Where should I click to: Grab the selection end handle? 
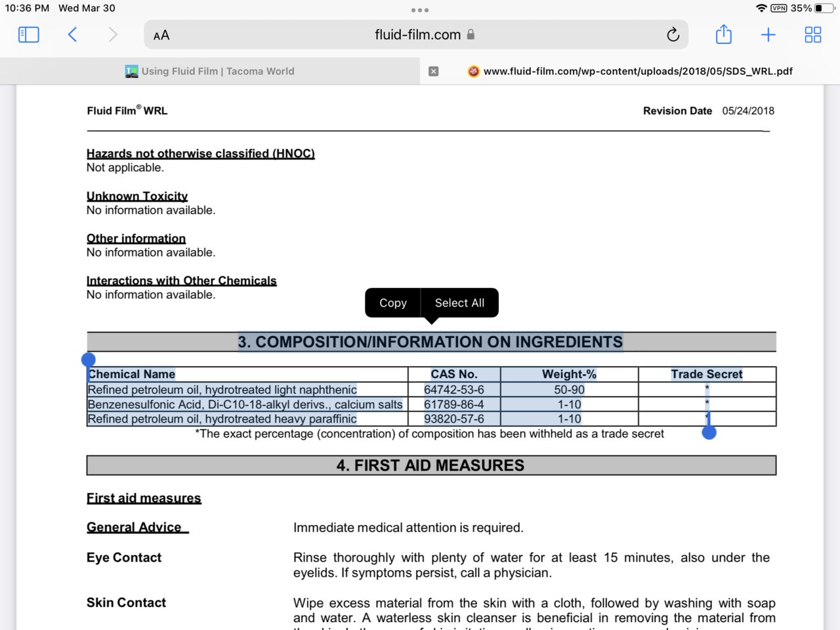(x=709, y=432)
